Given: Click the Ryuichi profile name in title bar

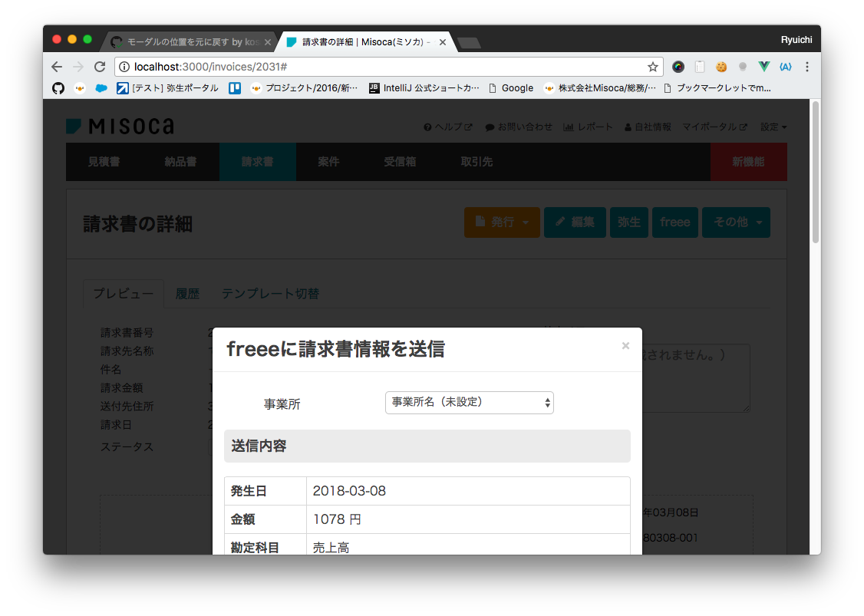Looking at the screenshot, I should (x=796, y=40).
